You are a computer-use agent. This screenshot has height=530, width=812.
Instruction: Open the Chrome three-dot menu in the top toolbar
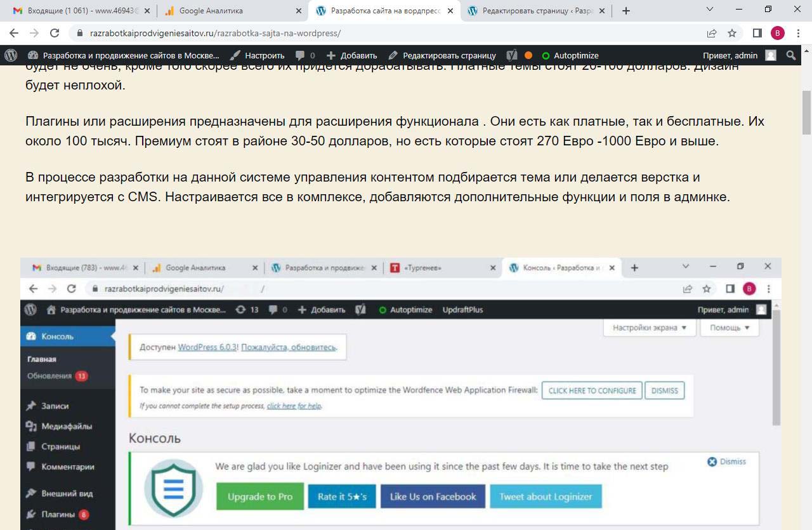click(x=798, y=33)
